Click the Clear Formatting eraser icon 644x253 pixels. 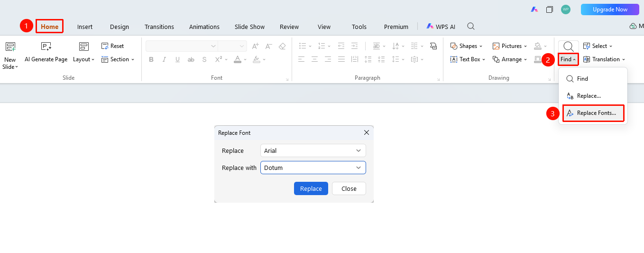point(282,46)
